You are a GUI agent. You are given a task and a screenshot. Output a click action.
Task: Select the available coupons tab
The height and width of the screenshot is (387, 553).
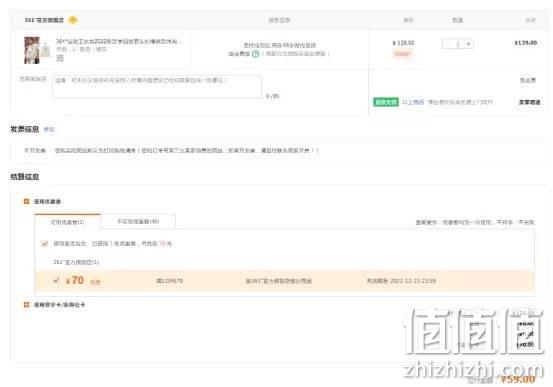[x=67, y=222]
